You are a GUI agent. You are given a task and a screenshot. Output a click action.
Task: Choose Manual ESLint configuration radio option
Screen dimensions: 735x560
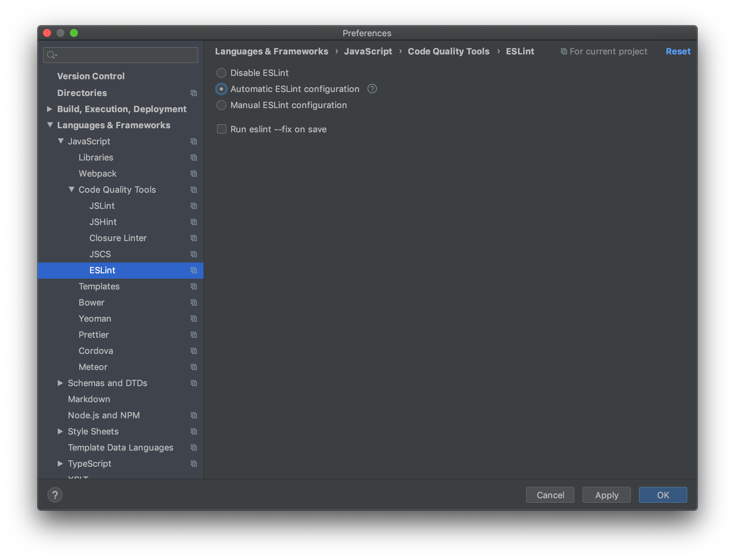coord(221,105)
